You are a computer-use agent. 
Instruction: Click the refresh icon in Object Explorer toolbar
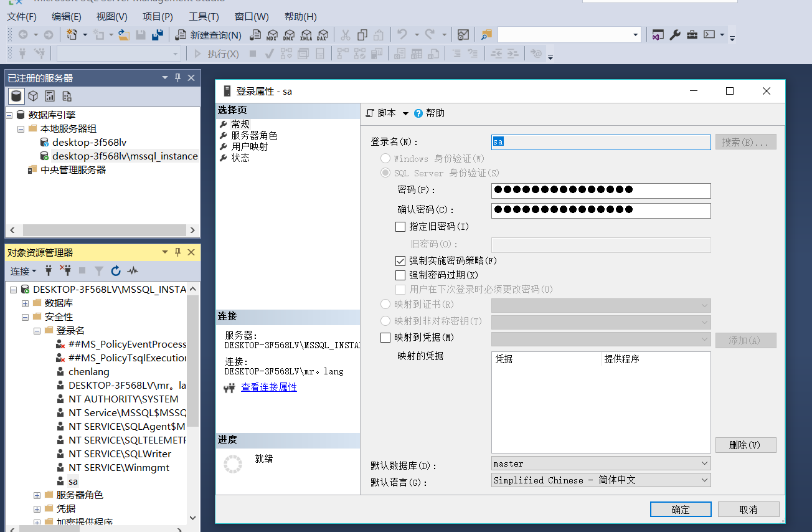coord(116,270)
